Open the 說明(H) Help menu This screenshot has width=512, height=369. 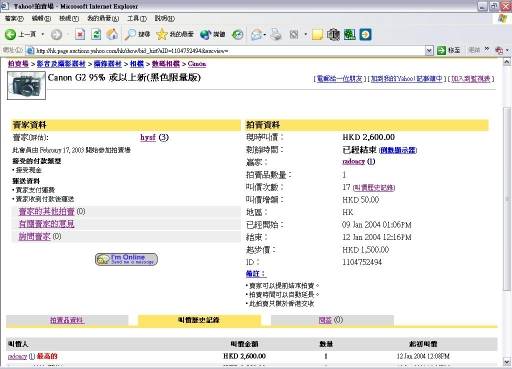point(165,19)
